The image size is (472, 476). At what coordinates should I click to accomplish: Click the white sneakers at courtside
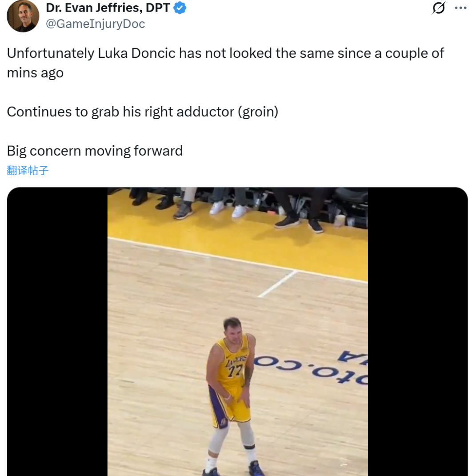[x=228, y=208]
